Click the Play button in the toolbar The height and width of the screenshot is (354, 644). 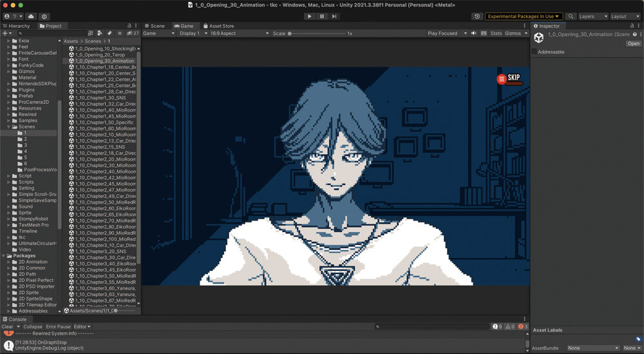(x=309, y=17)
